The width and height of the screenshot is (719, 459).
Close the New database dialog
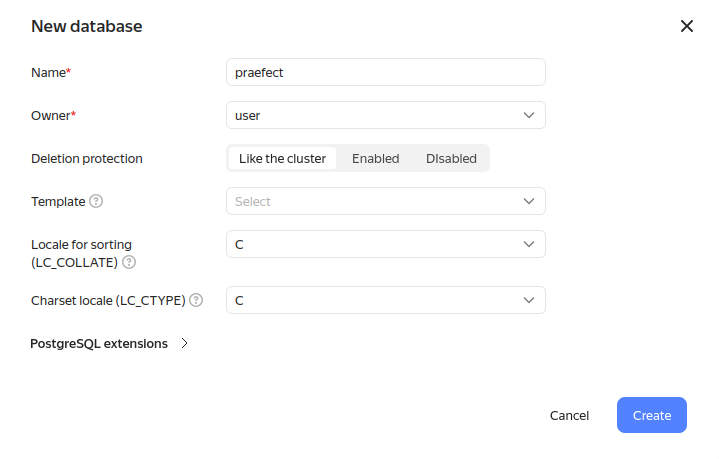coord(687,26)
